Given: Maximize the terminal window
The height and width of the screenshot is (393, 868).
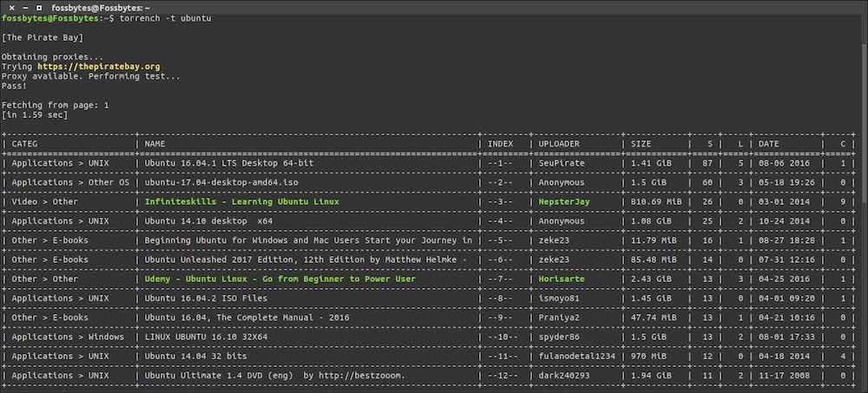Looking at the screenshot, I should [39, 7].
